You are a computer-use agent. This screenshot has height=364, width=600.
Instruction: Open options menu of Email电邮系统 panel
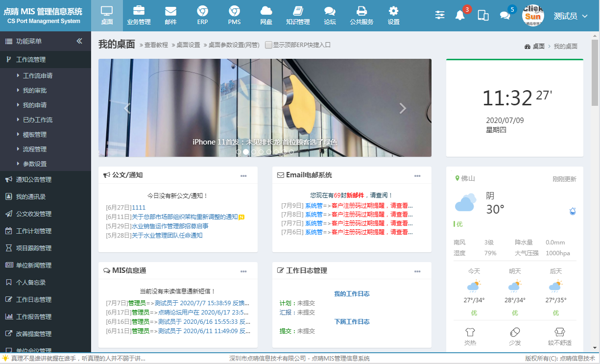(x=417, y=176)
